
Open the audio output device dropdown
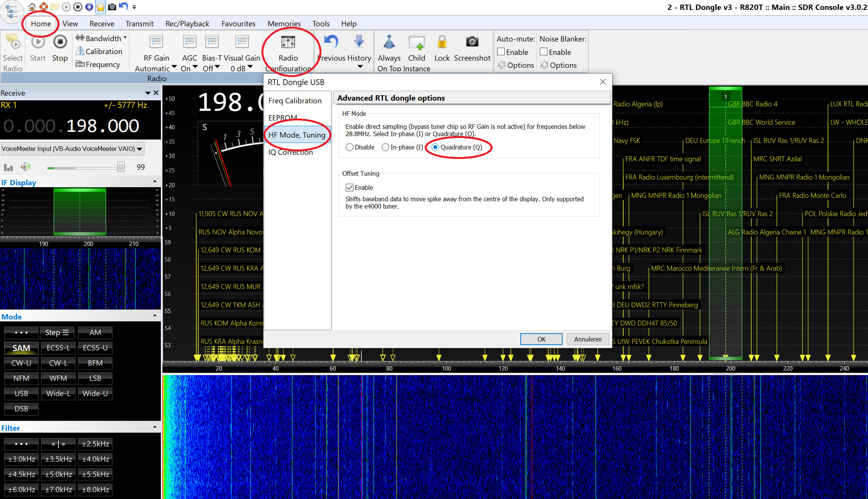140,149
